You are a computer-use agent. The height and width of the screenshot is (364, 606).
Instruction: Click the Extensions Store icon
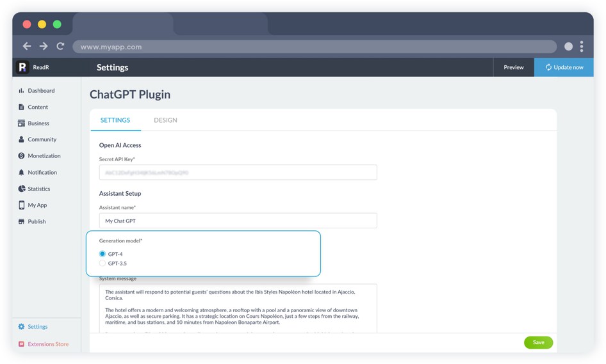coord(21,344)
